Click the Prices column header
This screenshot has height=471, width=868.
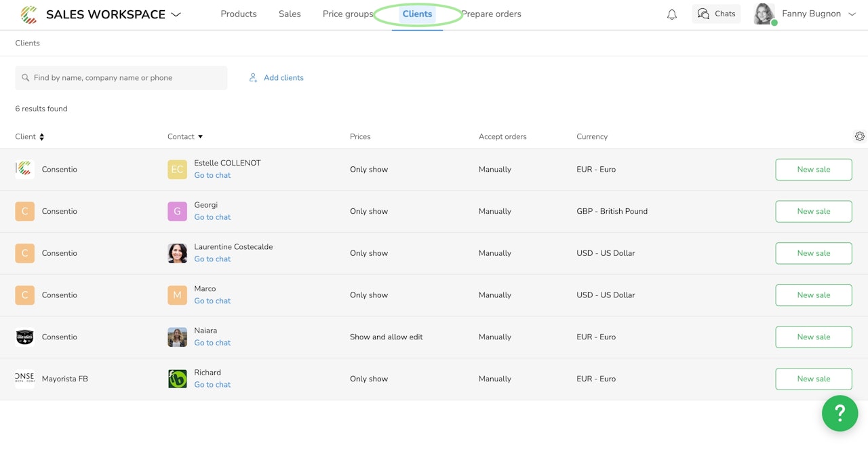coord(360,136)
